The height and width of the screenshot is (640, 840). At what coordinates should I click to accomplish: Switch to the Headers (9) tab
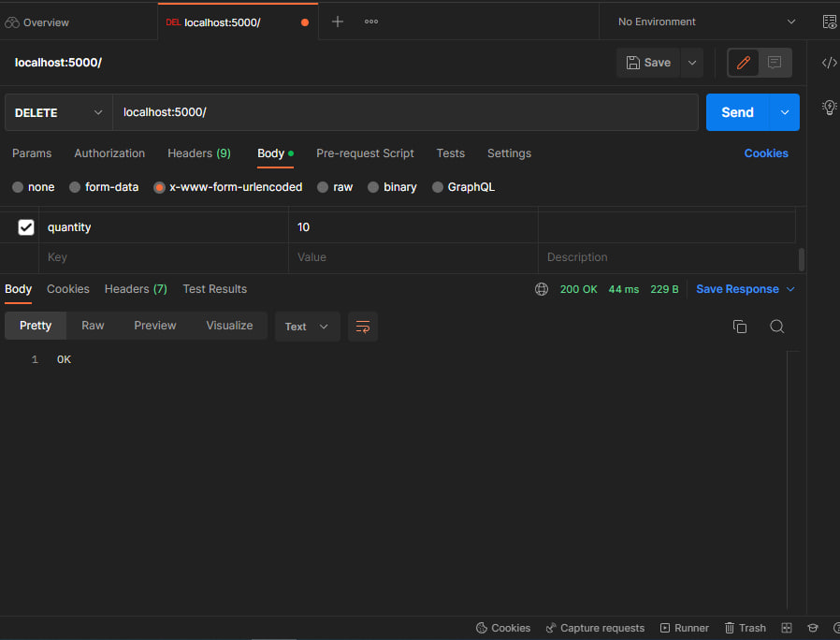click(198, 153)
